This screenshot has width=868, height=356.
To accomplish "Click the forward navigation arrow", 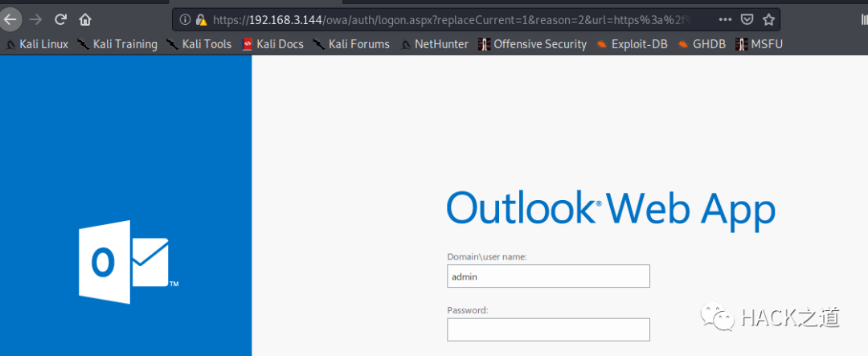I will click(36, 20).
